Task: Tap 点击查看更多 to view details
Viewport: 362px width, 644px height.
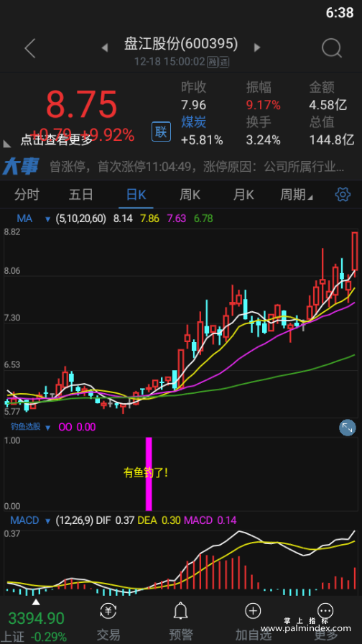Action: 57,140
